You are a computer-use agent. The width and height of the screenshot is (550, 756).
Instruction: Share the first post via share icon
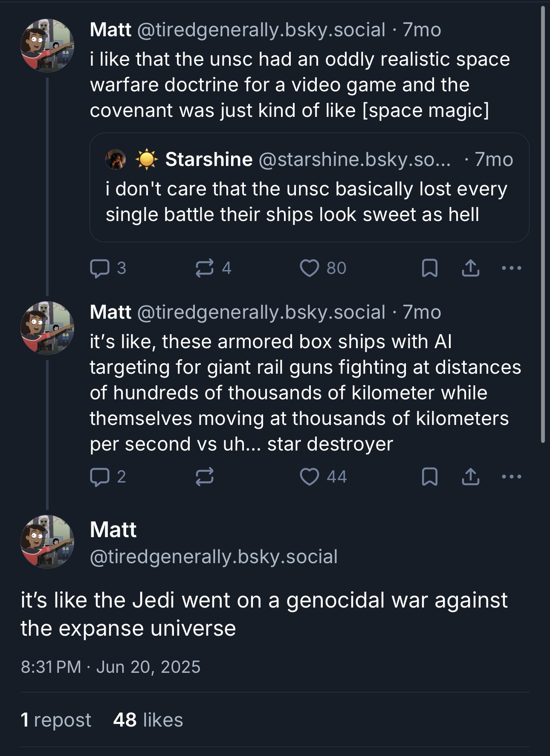[470, 268]
